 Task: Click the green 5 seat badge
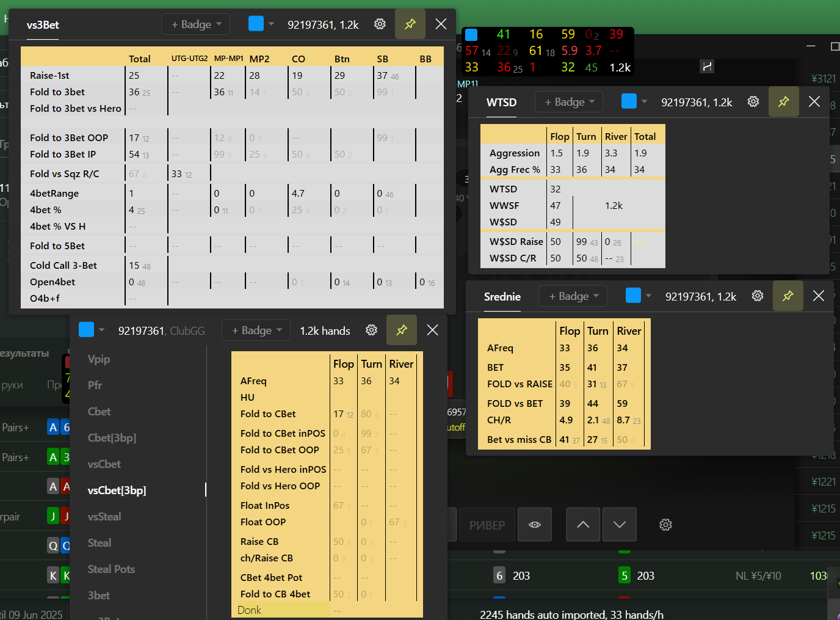(x=625, y=575)
